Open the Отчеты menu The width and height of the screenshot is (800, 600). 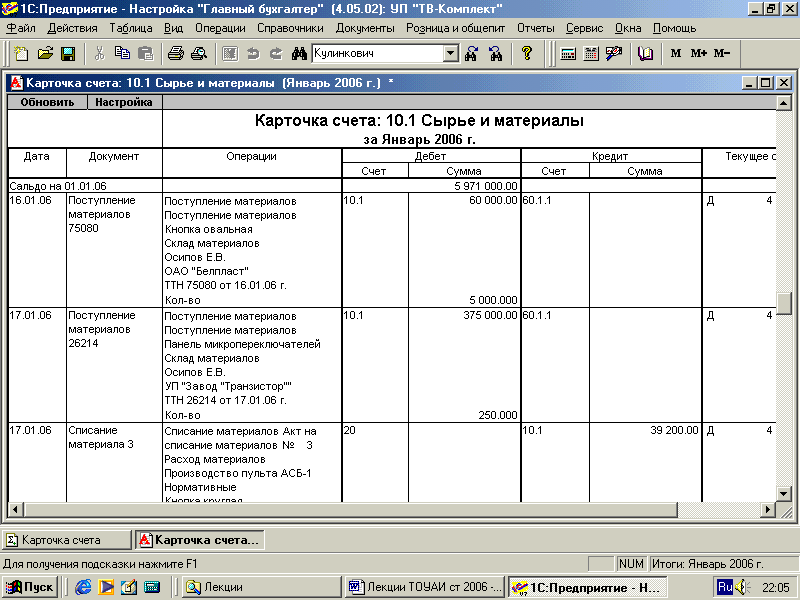(536, 28)
